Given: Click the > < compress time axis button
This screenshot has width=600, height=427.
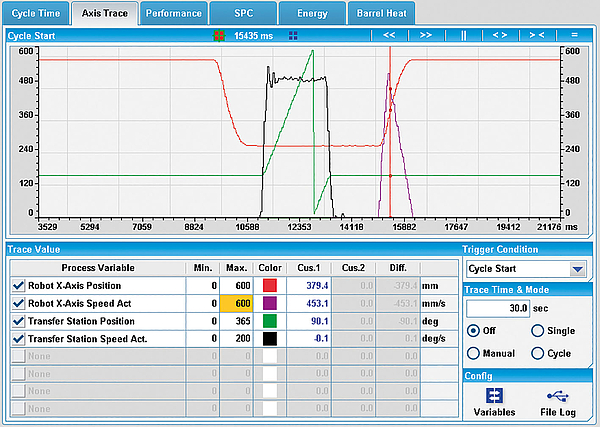Looking at the screenshot, I should point(537,34).
